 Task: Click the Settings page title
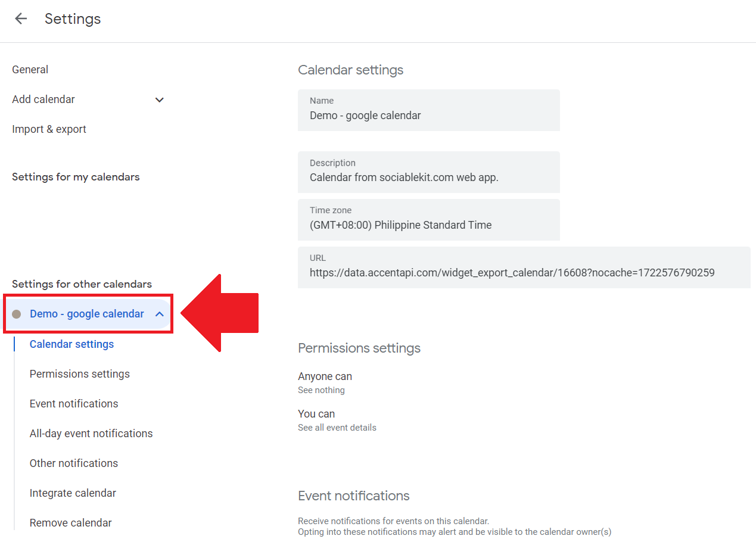pyautogui.click(x=73, y=19)
